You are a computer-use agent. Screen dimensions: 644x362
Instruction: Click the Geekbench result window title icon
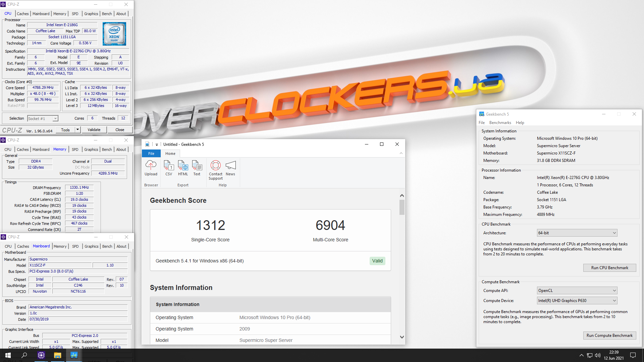(147, 144)
